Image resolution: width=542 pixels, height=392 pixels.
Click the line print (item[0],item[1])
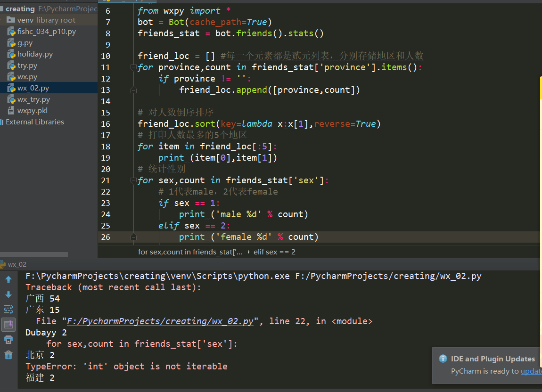pyautogui.click(x=217, y=158)
